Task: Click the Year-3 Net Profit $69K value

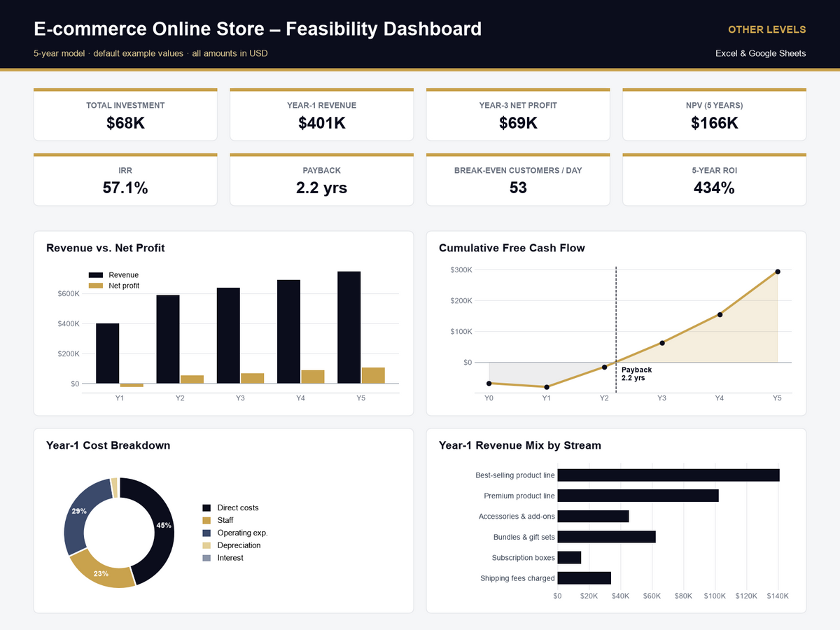Action: (x=518, y=123)
